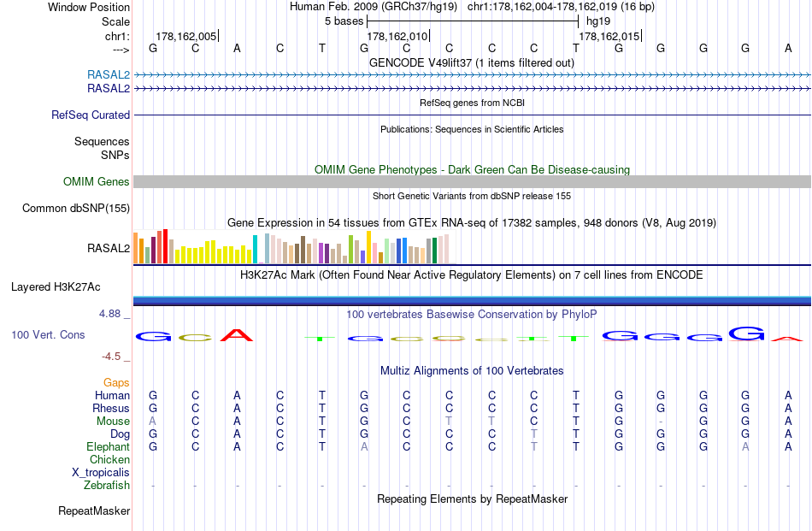Click the dark-blue RASAL2 GENCODE track label
The height and width of the screenshot is (531, 812).
pyautogui.click(x=109, y=89)
